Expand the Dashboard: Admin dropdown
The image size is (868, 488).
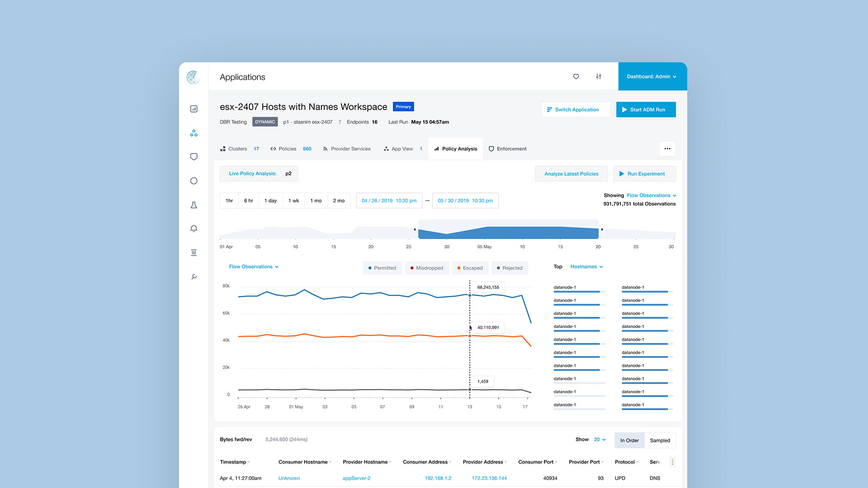click(651, 76)
